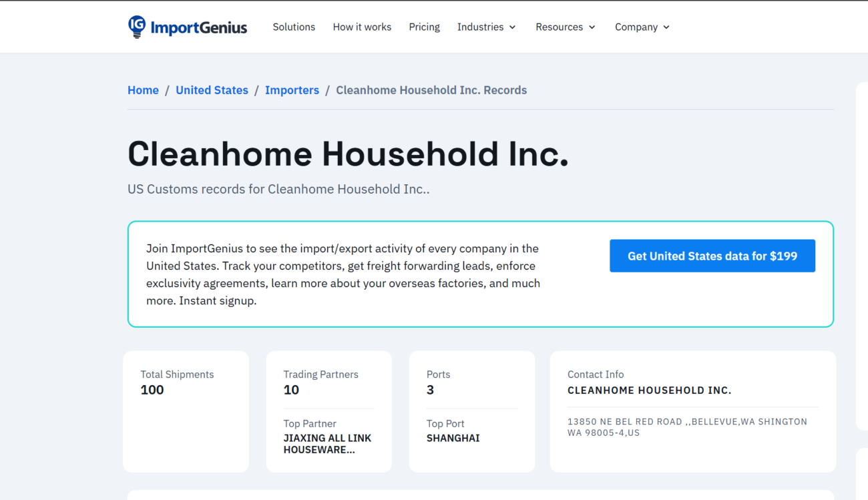Screen dimensions: 868x500
Task: Click the Industries chevron arrow
Action: tap(513, 27)
